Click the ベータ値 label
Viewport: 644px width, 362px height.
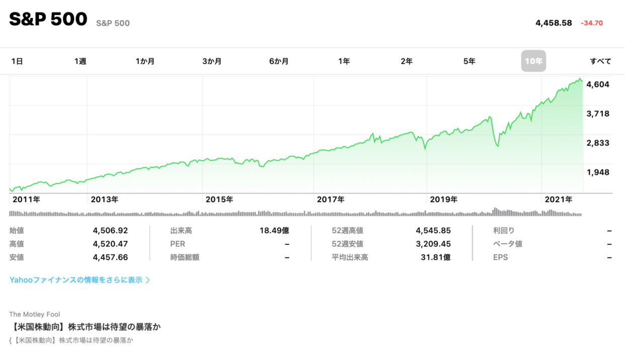click(508, 244)
